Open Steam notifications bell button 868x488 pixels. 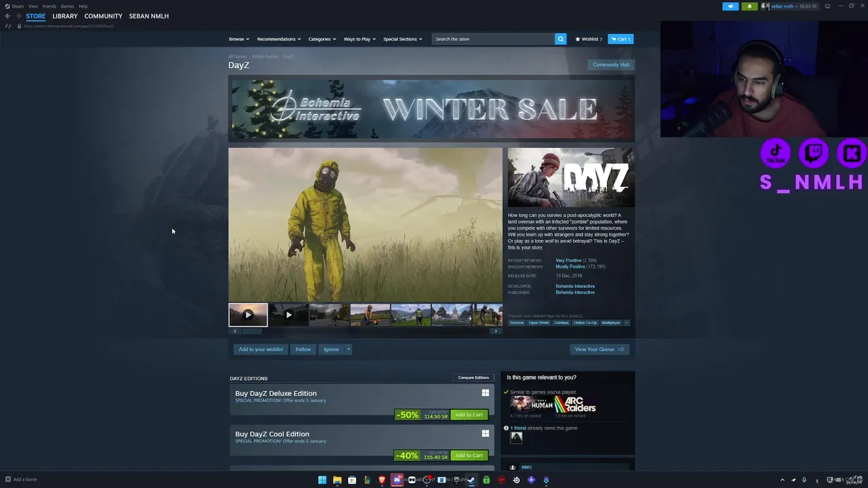tap(749, 6)
